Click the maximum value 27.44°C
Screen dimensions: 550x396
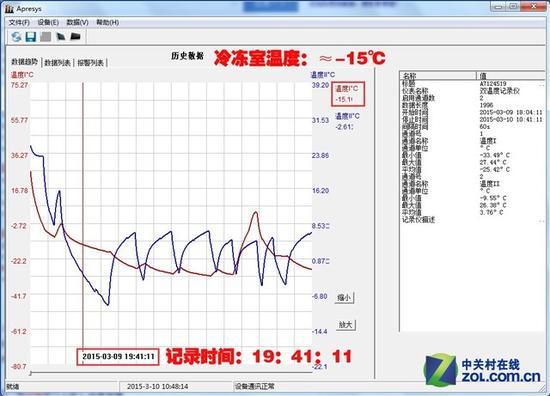coord(493,162)
